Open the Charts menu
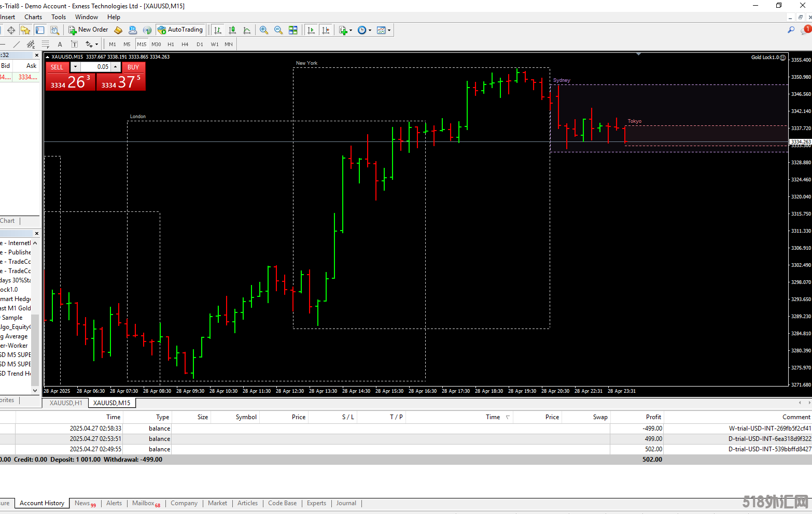The height and width of the screenshot is (514, 812). (x=33, y=17)
